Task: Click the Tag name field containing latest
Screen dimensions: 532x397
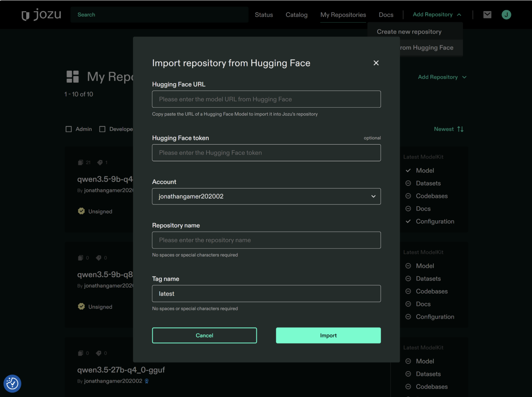Action: point(266,293)
